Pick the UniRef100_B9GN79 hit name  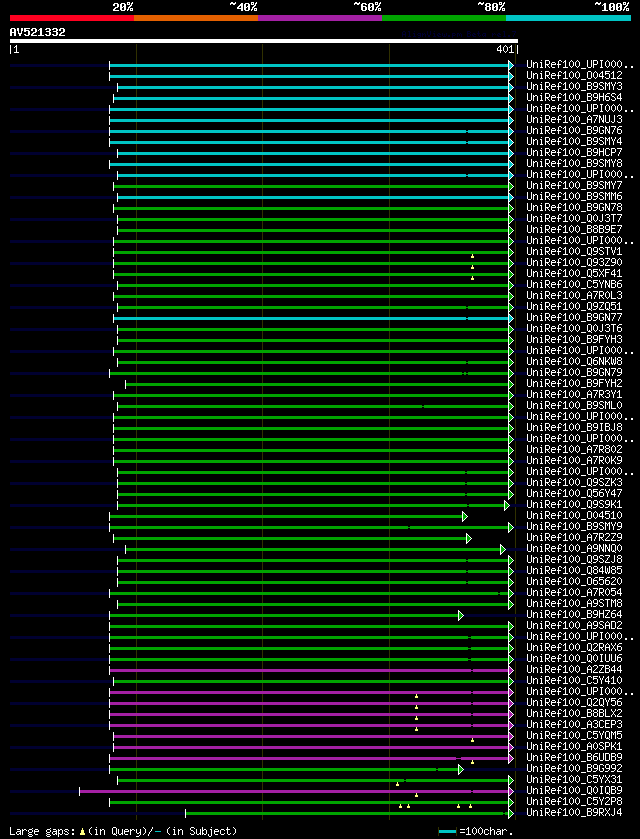click(x=574, y=372)
